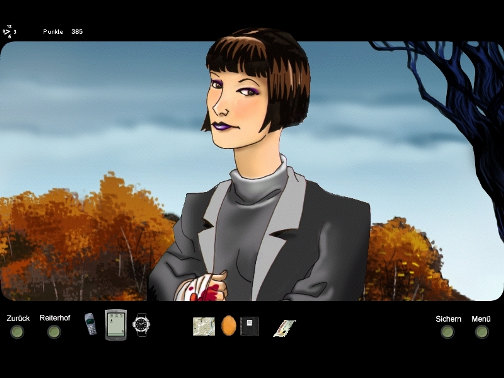The width and height of the screenshot is (504, 378).
Task: Click the cursor logo icon top-left
Action: point(9,32)
